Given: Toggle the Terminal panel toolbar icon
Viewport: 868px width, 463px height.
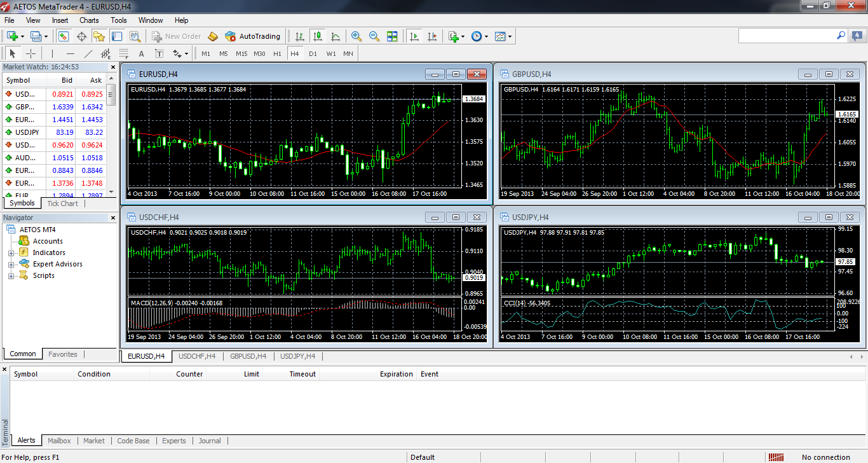Looking at the screenshot, I should click(116, 36).
